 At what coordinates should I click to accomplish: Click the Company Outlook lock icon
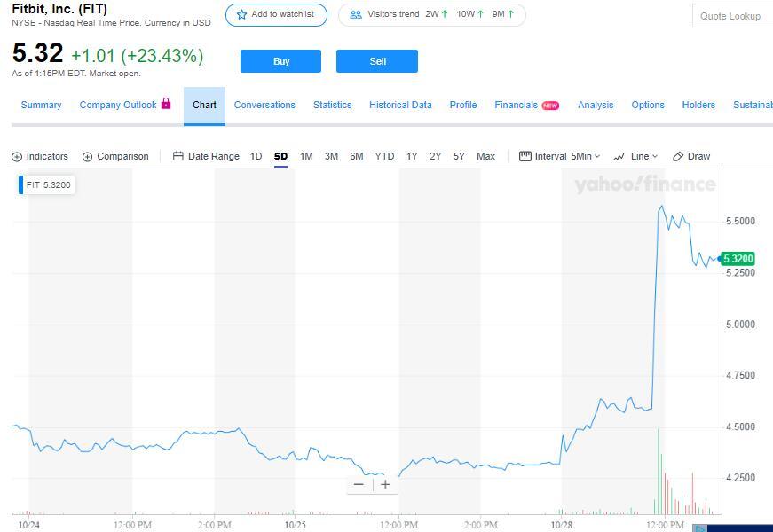pyautogui.click(x=166, y=104)
